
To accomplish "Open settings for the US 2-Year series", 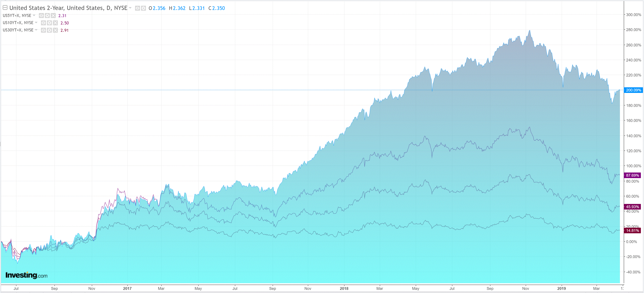I will click(143, 8).
